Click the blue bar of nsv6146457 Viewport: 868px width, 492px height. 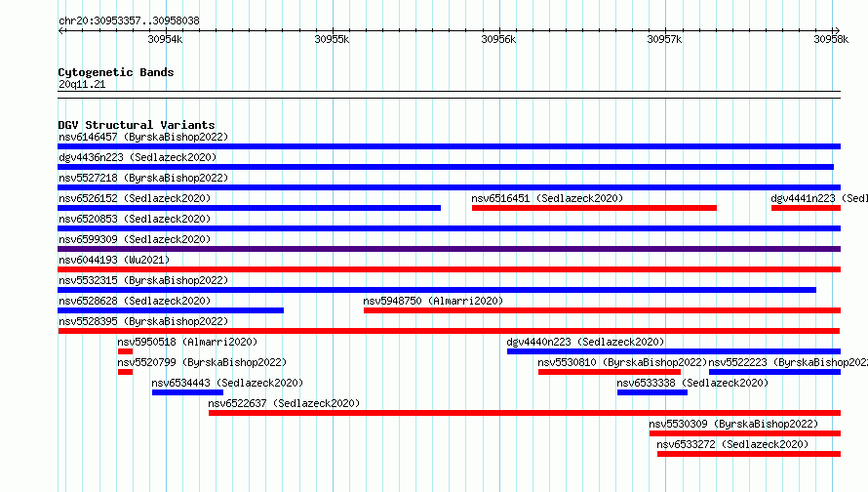449,146
